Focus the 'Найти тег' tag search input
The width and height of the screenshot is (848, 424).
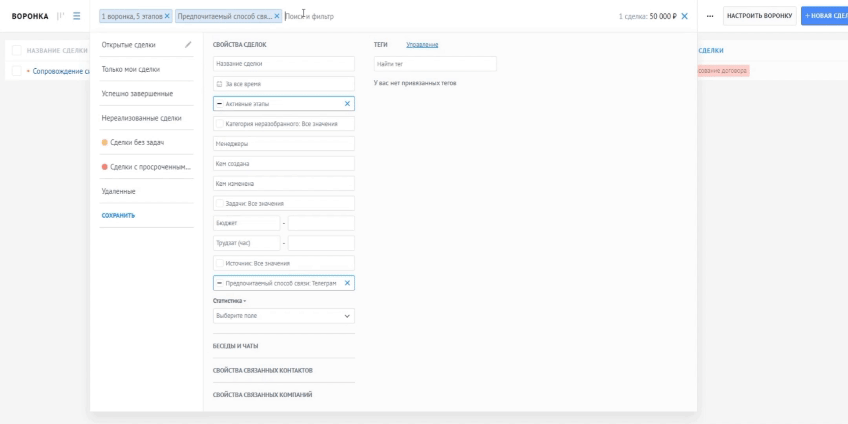pos(435,64)
